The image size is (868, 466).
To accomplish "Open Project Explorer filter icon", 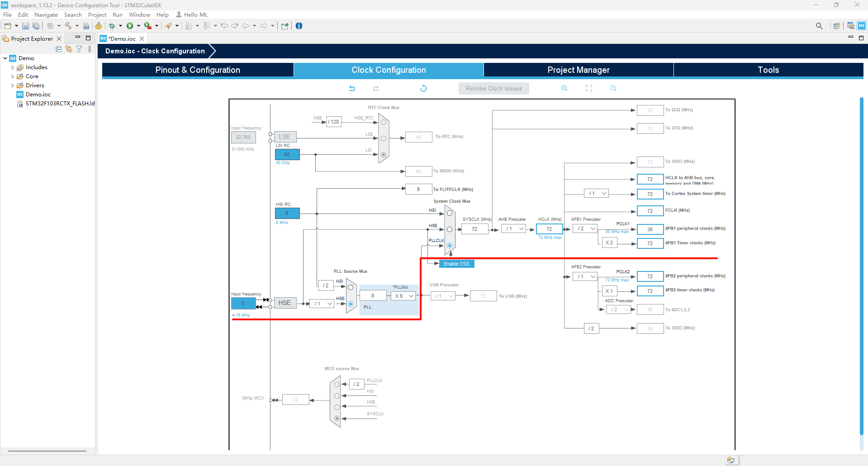I will pyautogui.click(x=79, y=49).
